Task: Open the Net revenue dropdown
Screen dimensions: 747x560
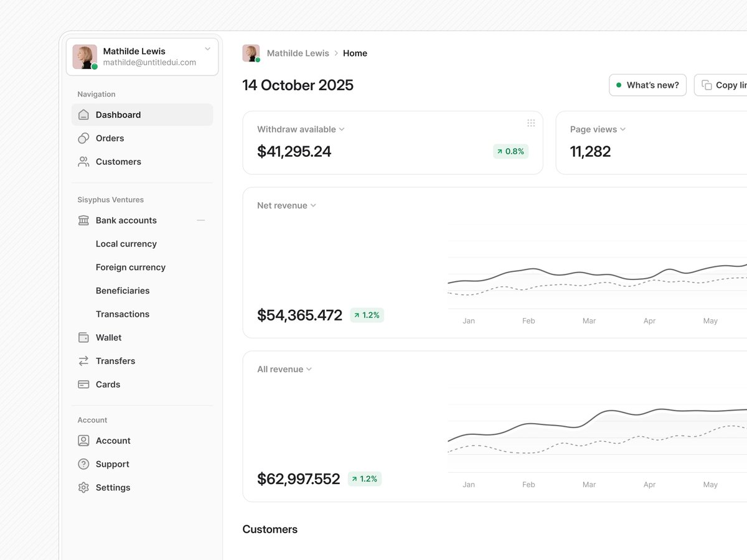Action: (286, 205)
